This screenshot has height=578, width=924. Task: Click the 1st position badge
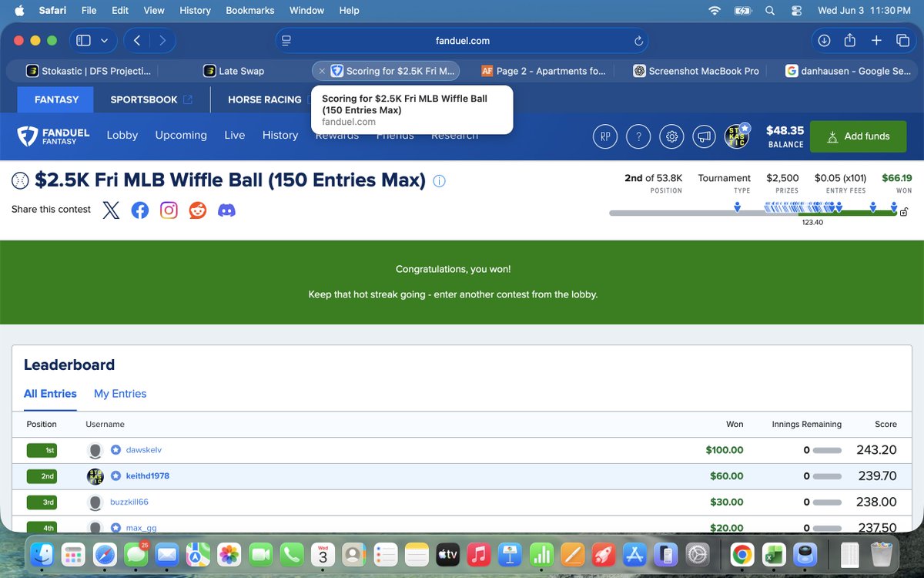[x=42, y=450]
